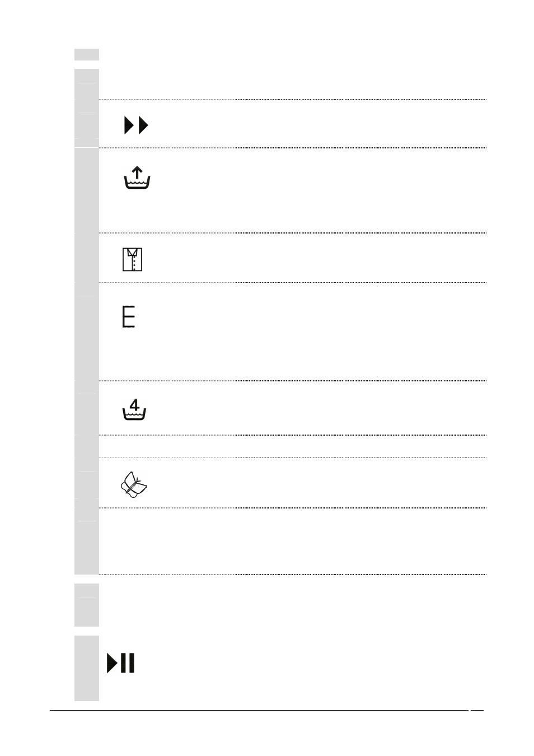This screenshot has width=534, height=756.
Task: Click the narrow empty row above butterfly row
Action: pyautogui.click(x=292, y=446)
